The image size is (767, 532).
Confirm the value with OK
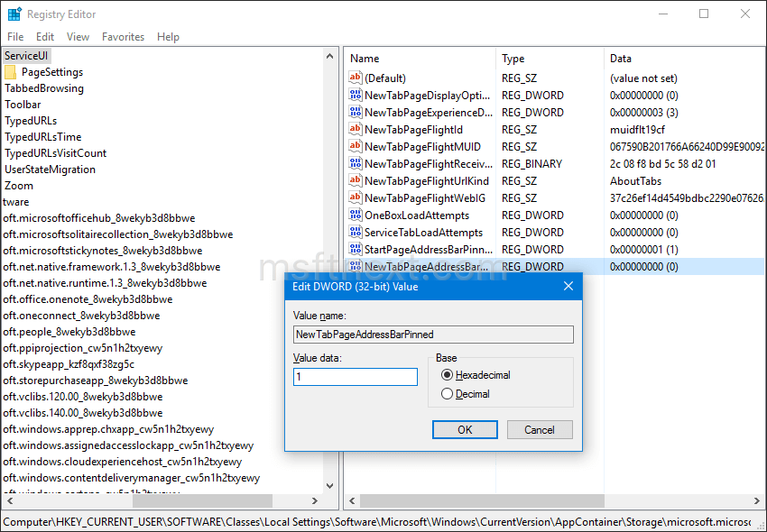[465, 429]
